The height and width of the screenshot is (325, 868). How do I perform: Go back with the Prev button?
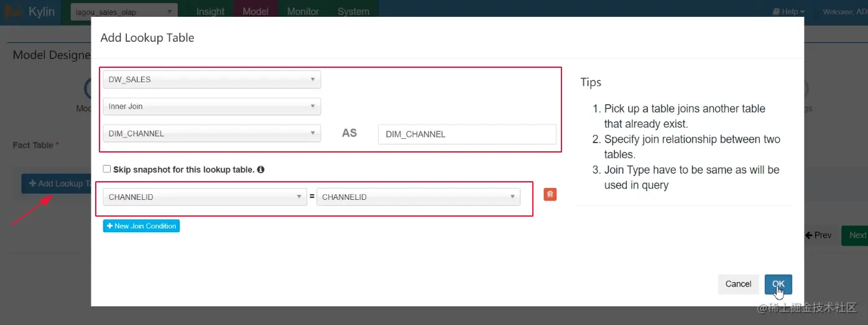tap(818, 235)
